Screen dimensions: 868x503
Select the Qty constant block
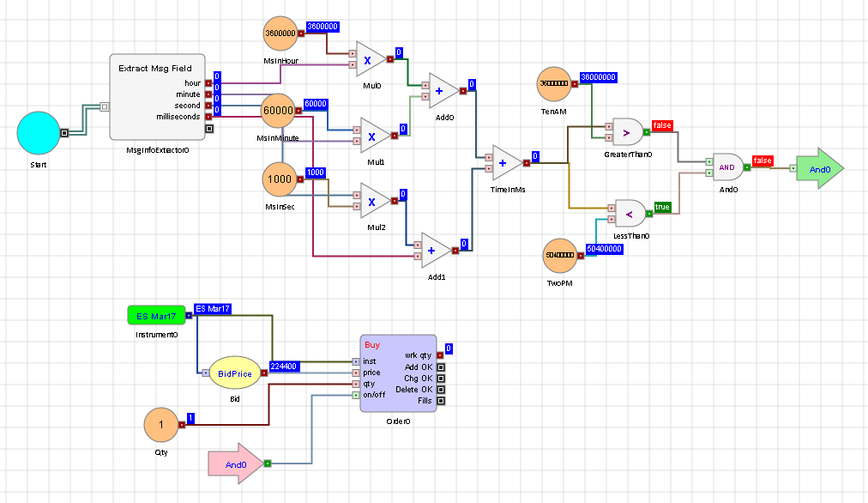tap(160, 424)
